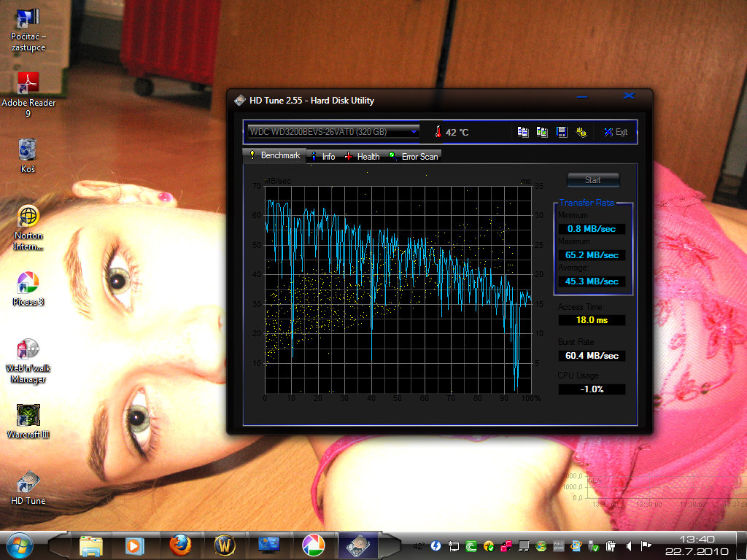Expand the WDC WD3200BEVS drive selection dropdown
Image resolution: width=747 pixels, height=560 pixels.
click(x=414, y=131)
